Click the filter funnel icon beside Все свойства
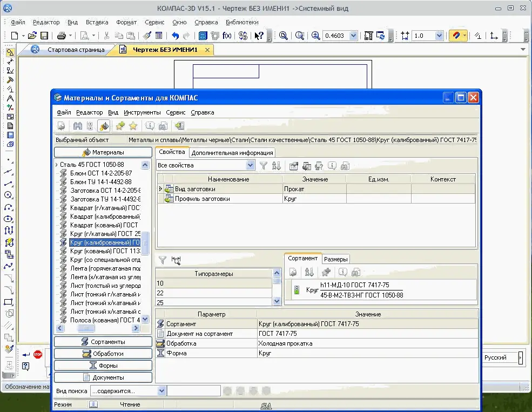The image size is (532, 412). coord(264,166)
